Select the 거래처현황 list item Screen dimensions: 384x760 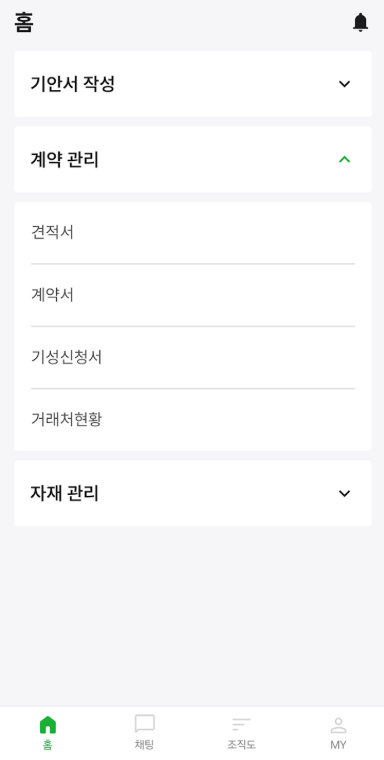pyautogui.click(x=193, y=419)
